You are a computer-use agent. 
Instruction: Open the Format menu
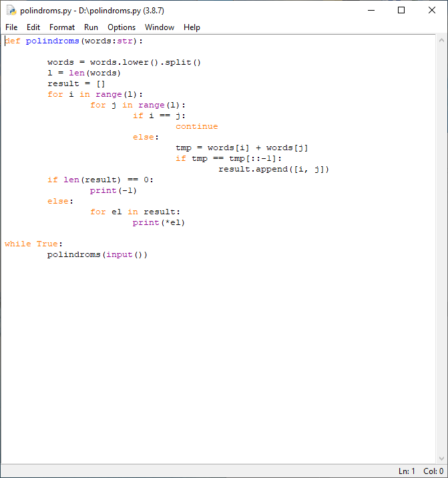tap(62, 27)
